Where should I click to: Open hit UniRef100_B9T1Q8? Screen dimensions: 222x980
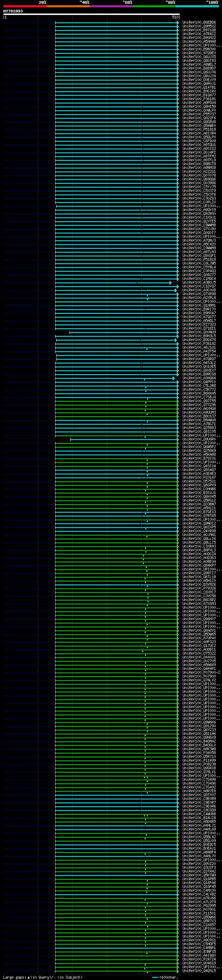(x=199, y=30)
